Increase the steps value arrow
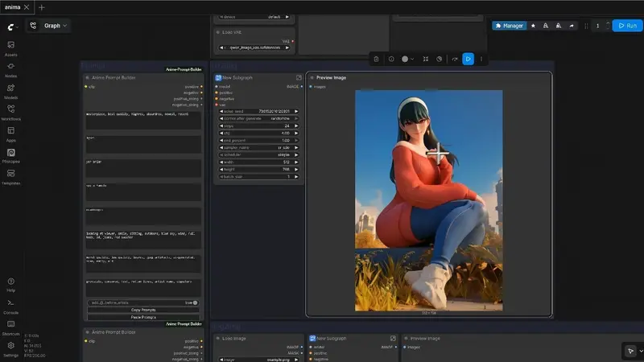The height and width of the screenshot is (362, 644). pos(296,126)
